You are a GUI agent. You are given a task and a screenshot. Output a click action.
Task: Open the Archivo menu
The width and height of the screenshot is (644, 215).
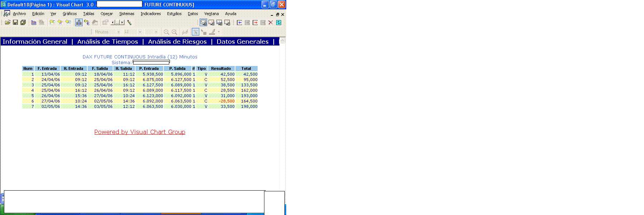pyautogui.click(x=19, y=14)
